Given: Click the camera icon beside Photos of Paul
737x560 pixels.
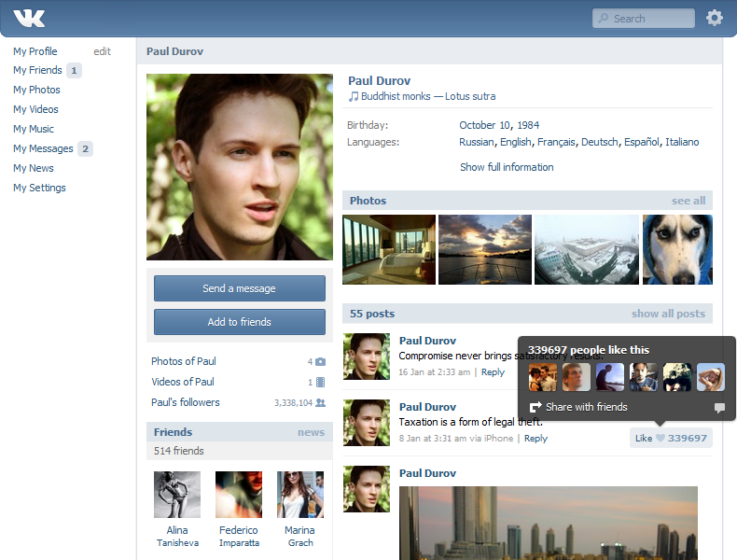Looking at the screenshot, I should 321,361.
